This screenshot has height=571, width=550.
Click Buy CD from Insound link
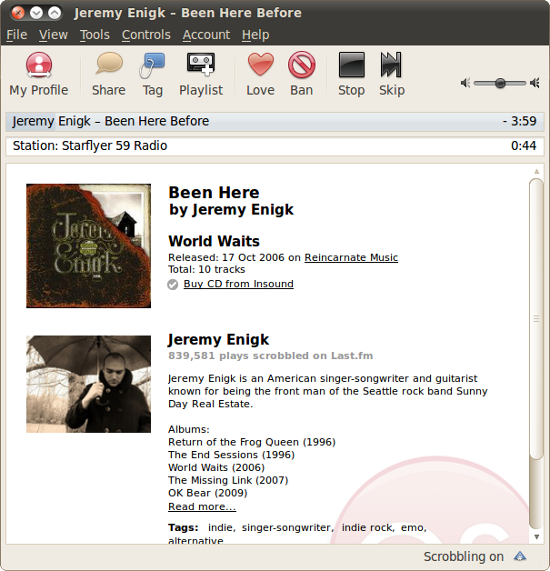coord(239,284)
